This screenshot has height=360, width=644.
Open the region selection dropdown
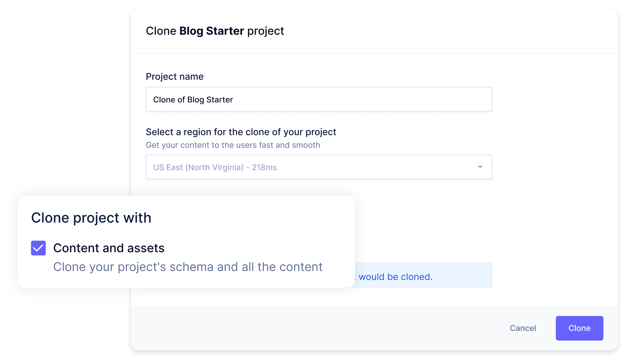click(319, 167)
